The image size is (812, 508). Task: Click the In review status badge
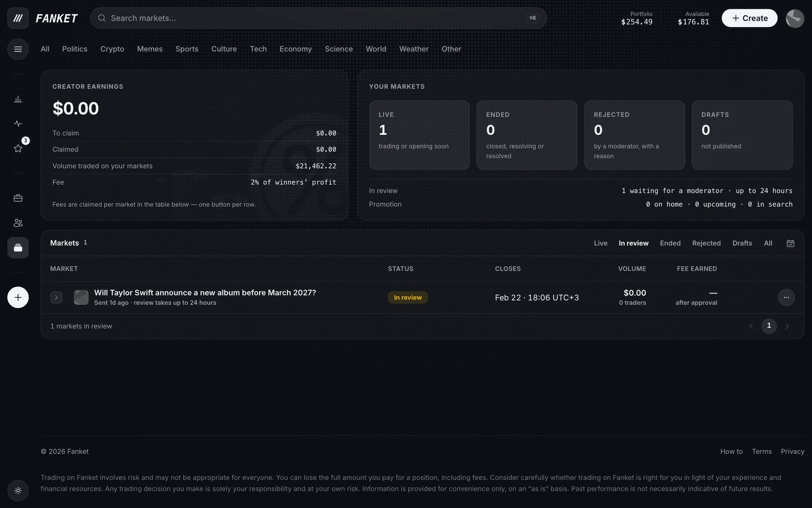click(408, 297)
